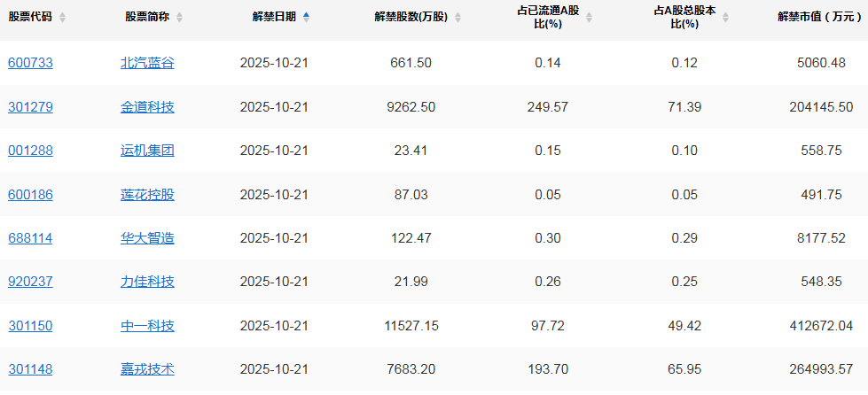Select the 解禁市值 value 5060.48
The width and height of the screenshot is (868, 395).
(x=821, y=63)
